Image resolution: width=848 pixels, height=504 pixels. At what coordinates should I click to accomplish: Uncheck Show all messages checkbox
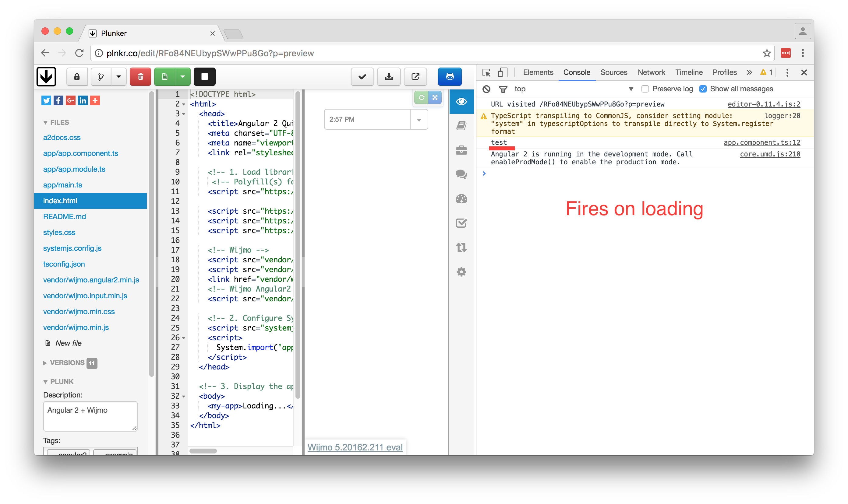coord(703,89)
